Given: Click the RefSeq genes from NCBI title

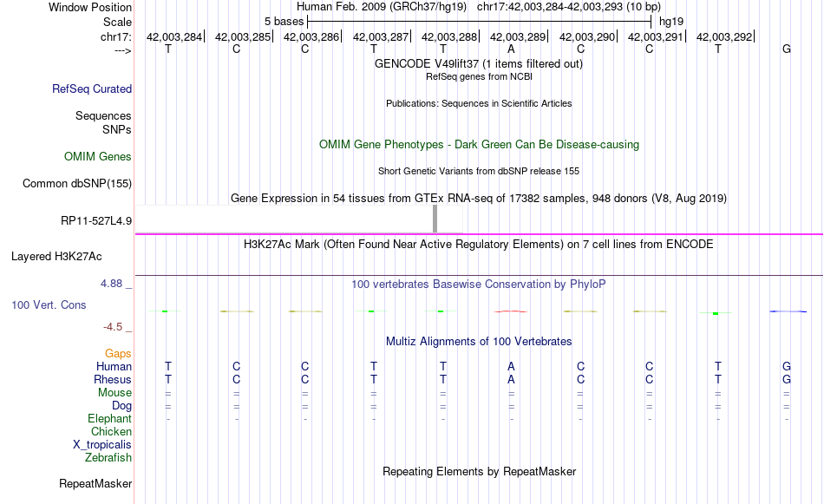Looking at the screenshot, I should [480, 76].
